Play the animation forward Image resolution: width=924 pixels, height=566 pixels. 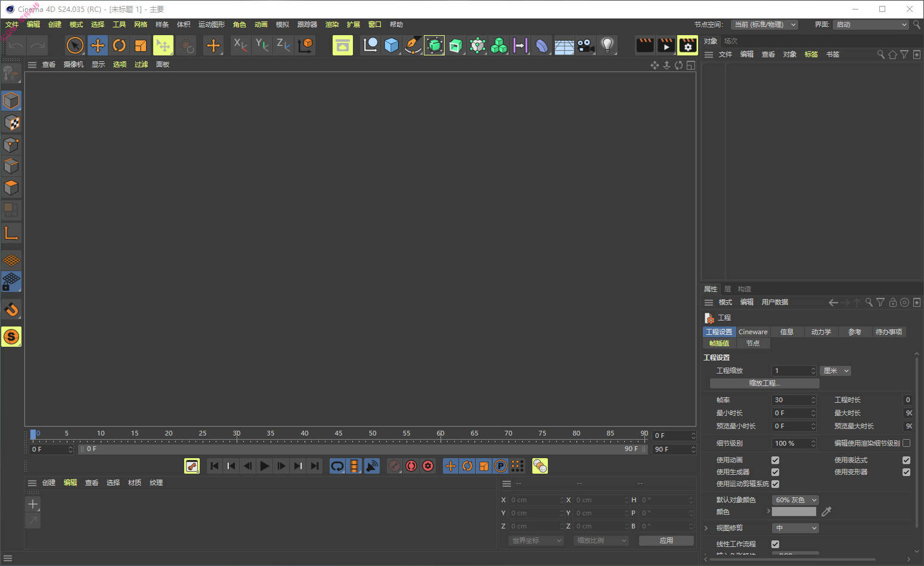pyautogui.click(x=265, y=466)
